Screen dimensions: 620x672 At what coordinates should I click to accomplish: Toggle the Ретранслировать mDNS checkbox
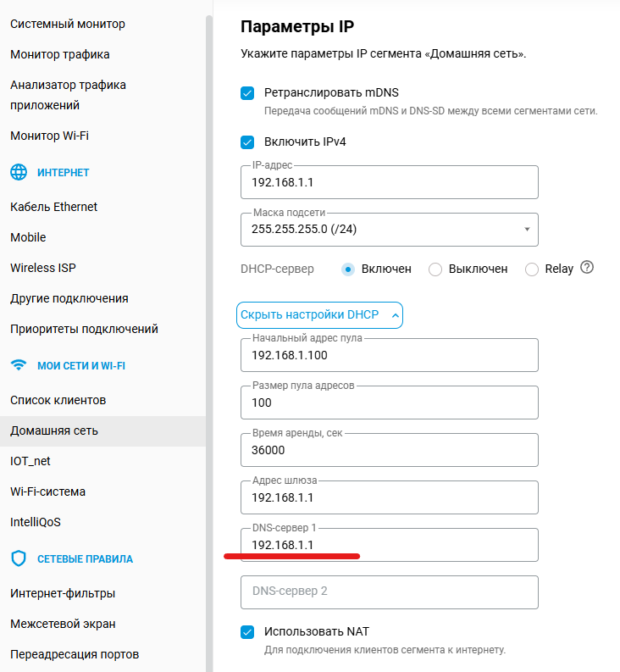click(x=247, y=93)
